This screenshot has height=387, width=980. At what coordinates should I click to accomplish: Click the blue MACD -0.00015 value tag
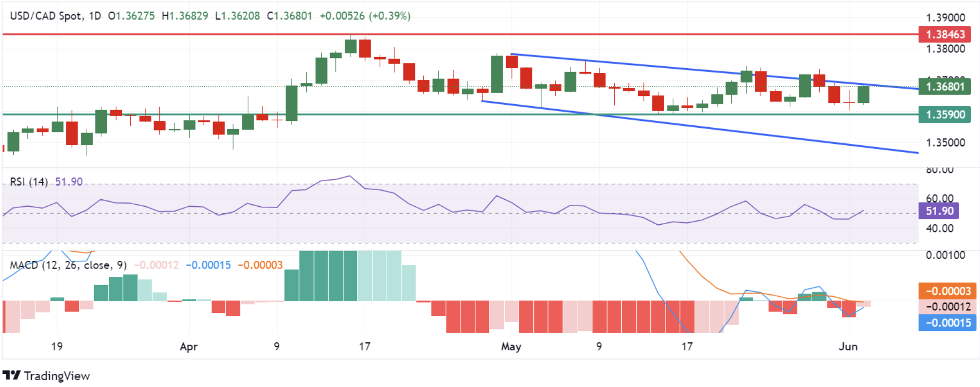click(x=947, y=323)
